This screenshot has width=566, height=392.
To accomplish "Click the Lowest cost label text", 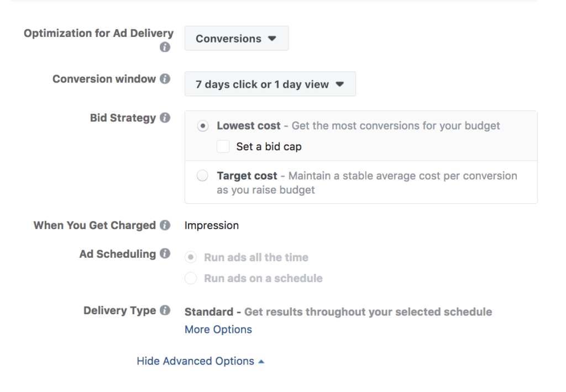I will 249,126.
